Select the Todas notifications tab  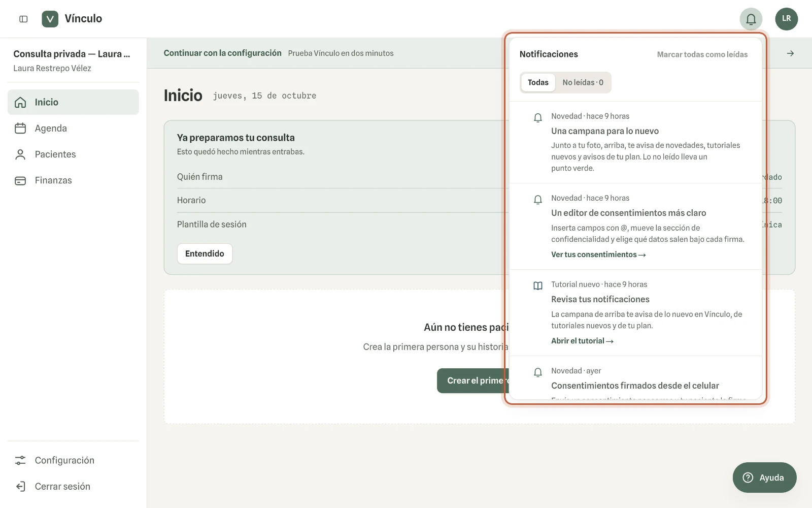[538, 82]
